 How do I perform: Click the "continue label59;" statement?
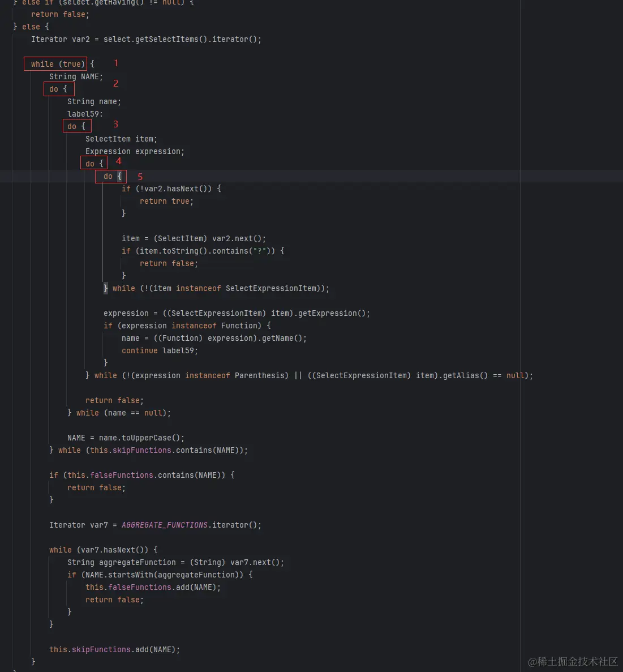point(160,350)
